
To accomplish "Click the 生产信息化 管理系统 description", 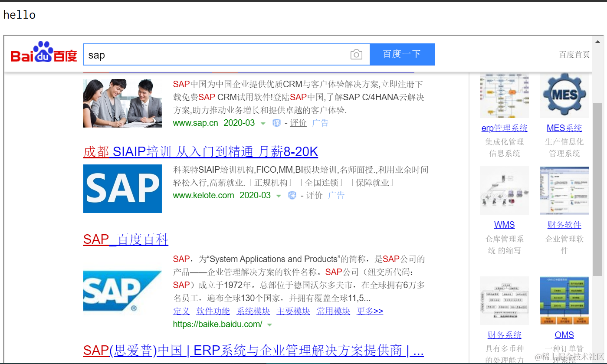I will [564, 148].
